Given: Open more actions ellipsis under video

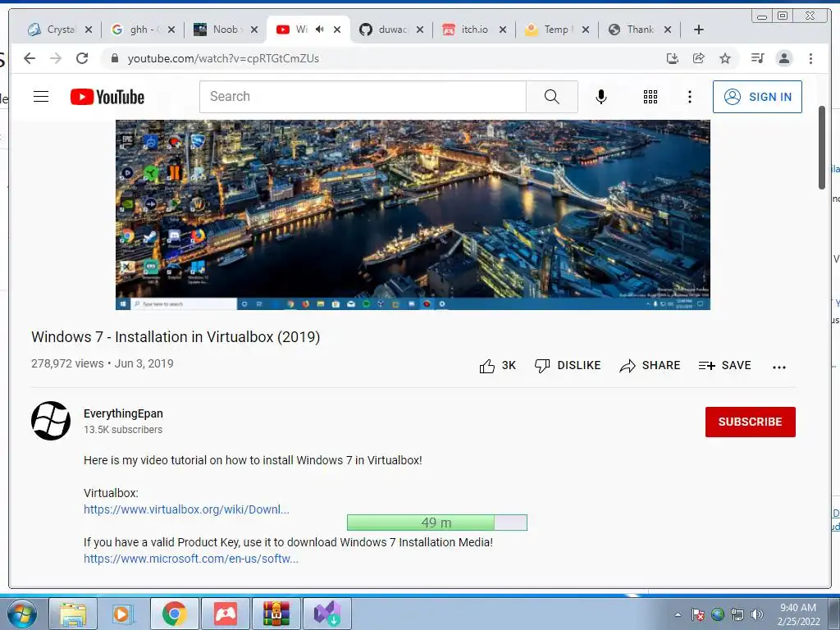Looking at the screenshot, I should point(779,367).
